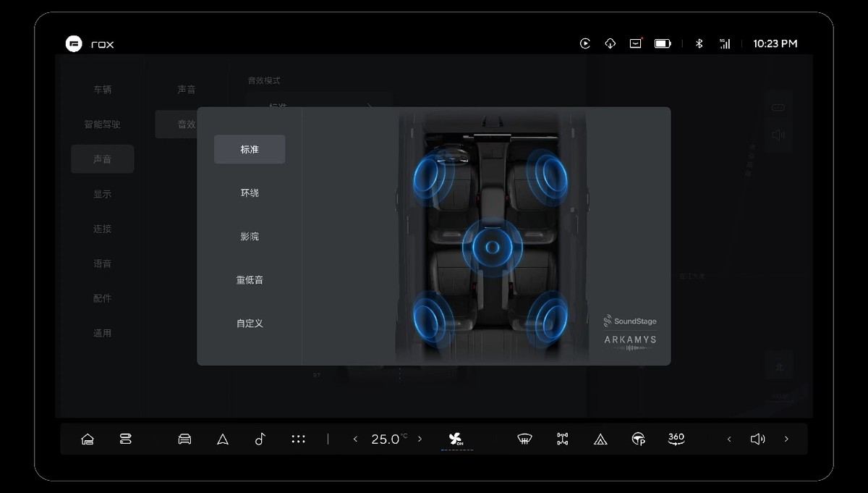
Task: Lower volume with left arrow
Action: [x=729, y=439]
